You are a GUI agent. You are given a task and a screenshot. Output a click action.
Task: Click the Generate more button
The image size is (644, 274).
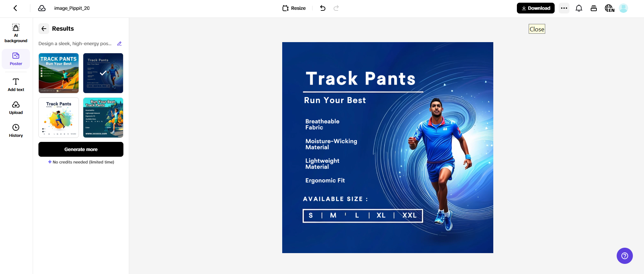pos(81,149)
